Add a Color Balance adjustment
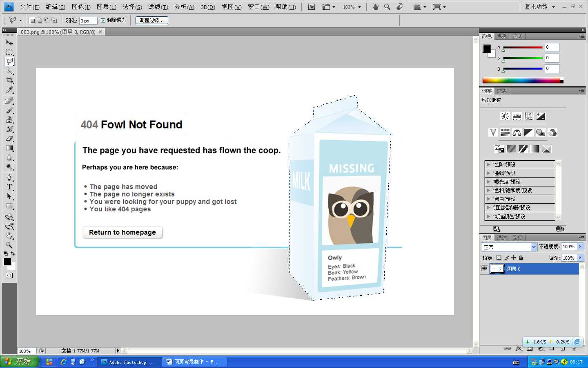 517,132
